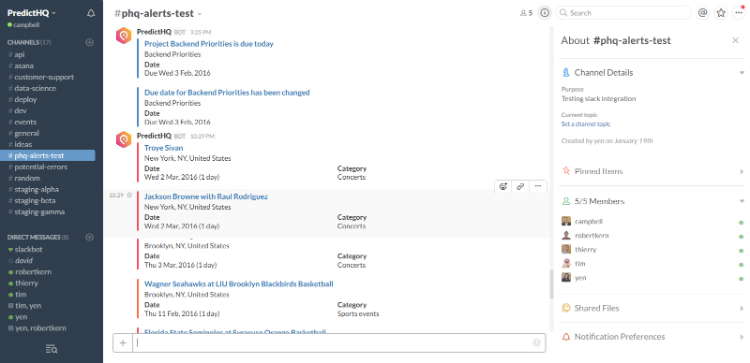This screenshot has height=363, width=750.
Task: Open Project Backend Priorities is due today link
Action: [x=209, y=44]
